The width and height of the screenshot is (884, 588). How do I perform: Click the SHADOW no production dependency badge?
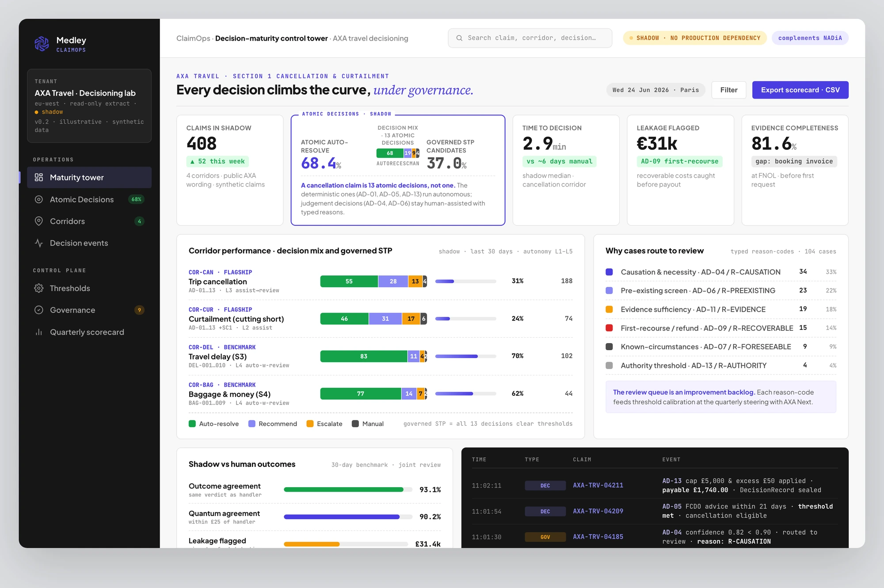click(695, 38)
